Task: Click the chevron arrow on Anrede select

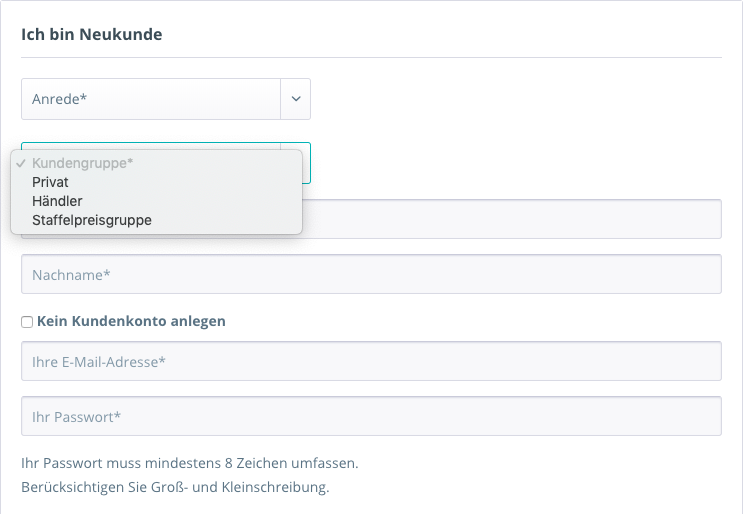Action: (296, 99)
